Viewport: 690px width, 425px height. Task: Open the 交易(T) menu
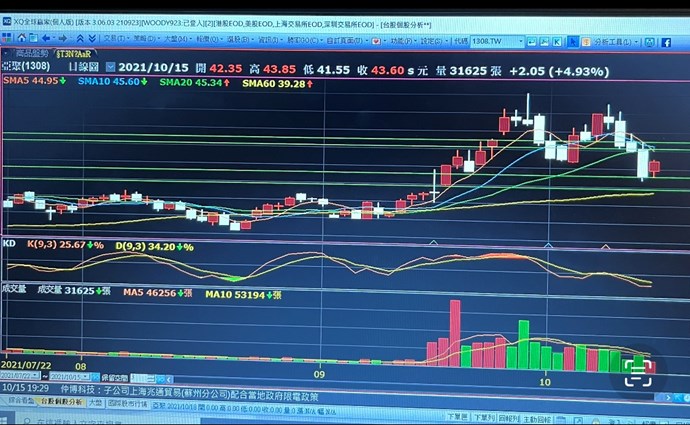click(114, 39)
